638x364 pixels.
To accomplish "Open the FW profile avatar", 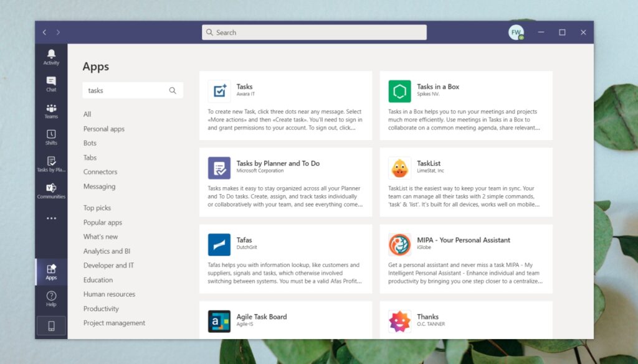I will coord(515,32).
